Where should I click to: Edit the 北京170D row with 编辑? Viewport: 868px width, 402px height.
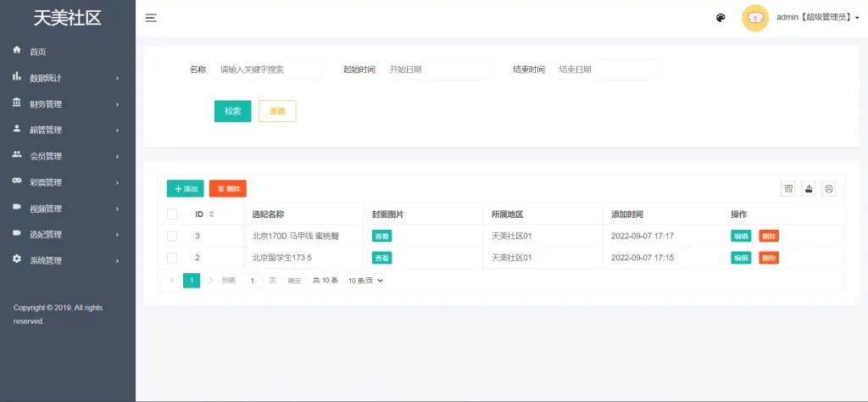(x=741, y=236)
